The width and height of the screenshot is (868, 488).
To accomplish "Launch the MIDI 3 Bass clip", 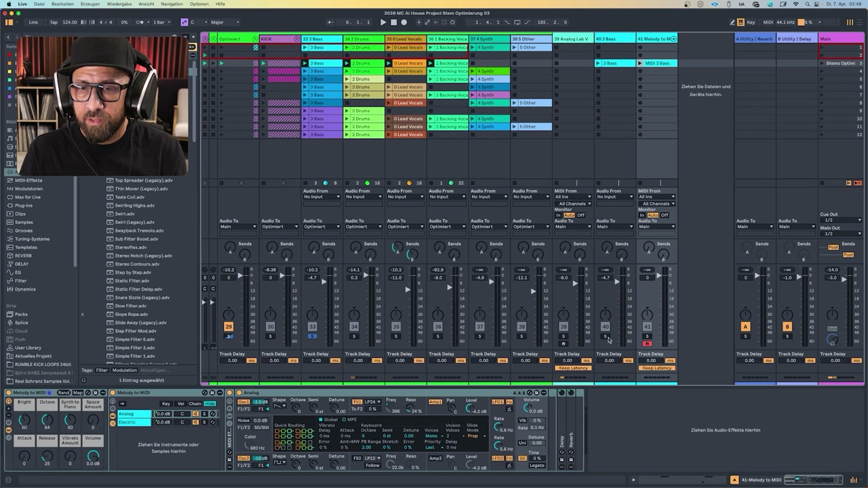I will click(x=640, y=63).
